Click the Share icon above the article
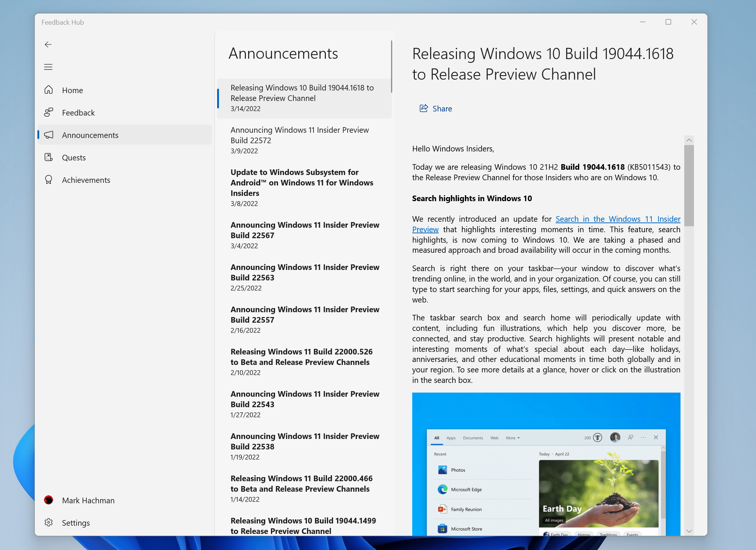This screenshot has height=550, width=756. point(423,108)
